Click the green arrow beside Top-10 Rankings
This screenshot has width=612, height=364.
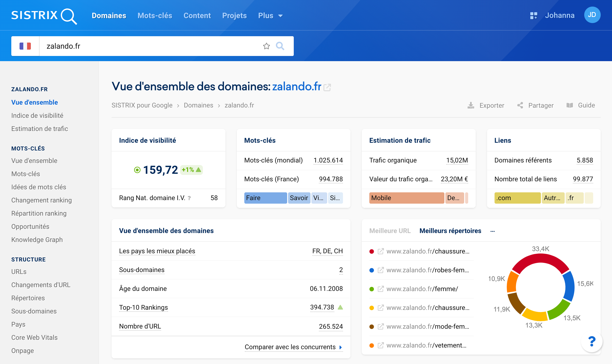click(x=340, y=307)
